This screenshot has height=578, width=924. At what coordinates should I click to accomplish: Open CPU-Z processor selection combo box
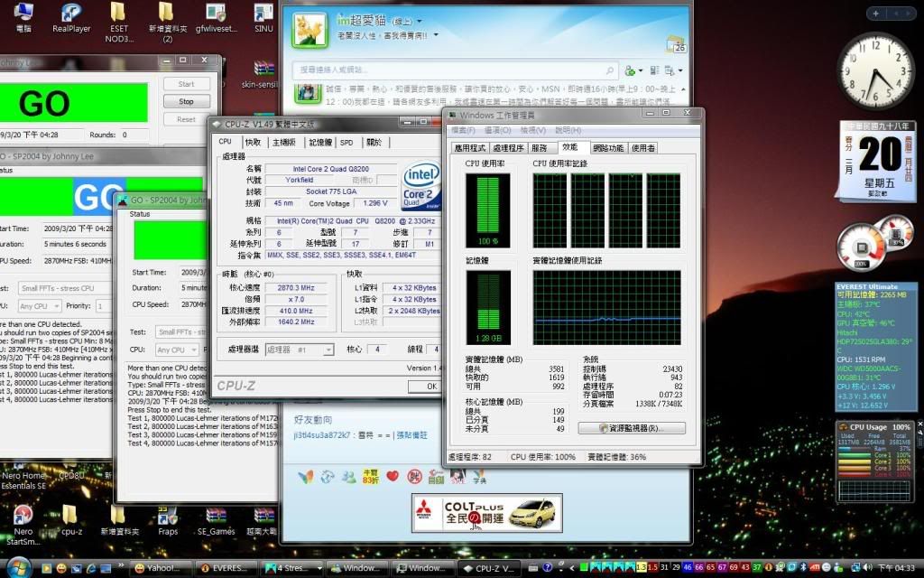coord(300,350)
